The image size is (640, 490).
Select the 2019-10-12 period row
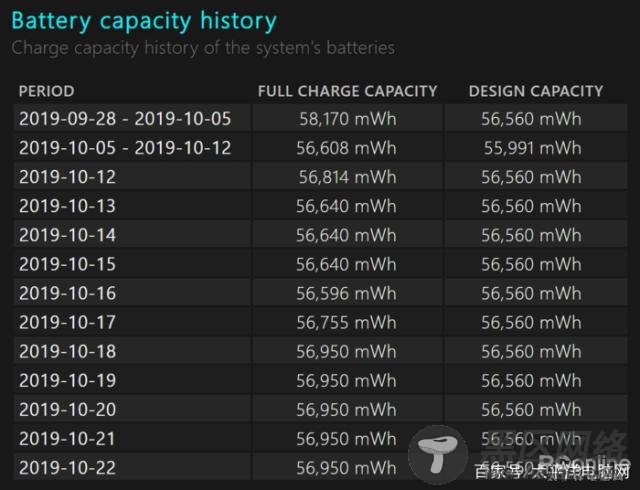[321, 177]
